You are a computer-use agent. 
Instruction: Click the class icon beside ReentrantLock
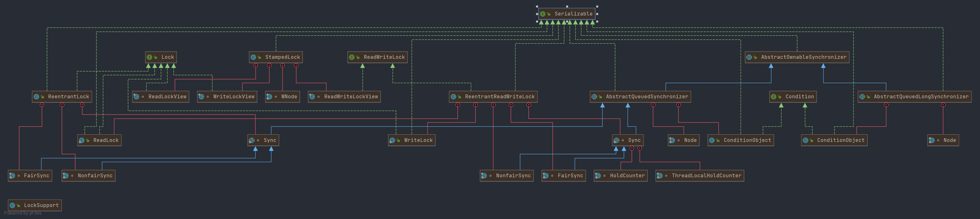[x=36, y=97]
